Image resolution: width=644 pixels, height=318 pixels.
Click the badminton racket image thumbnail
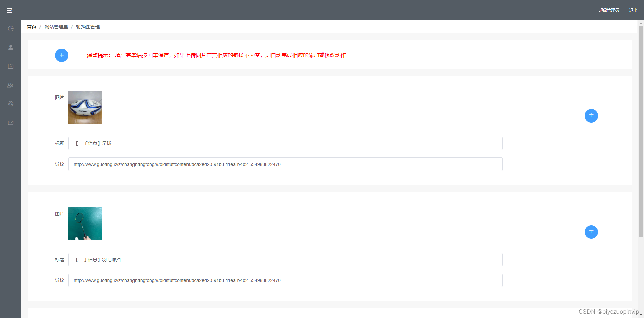coord(85,224)
